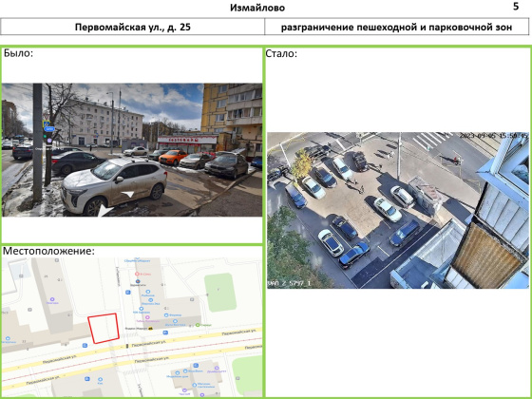Image resolution: width=532 pixels, height=399 pixels.
Task: Open the 'Стало' overhead camera photo
Action: point(398,210)
